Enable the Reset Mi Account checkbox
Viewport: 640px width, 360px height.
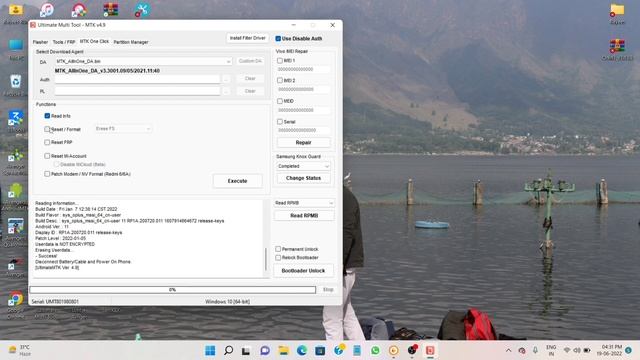(x=47, y=156)
